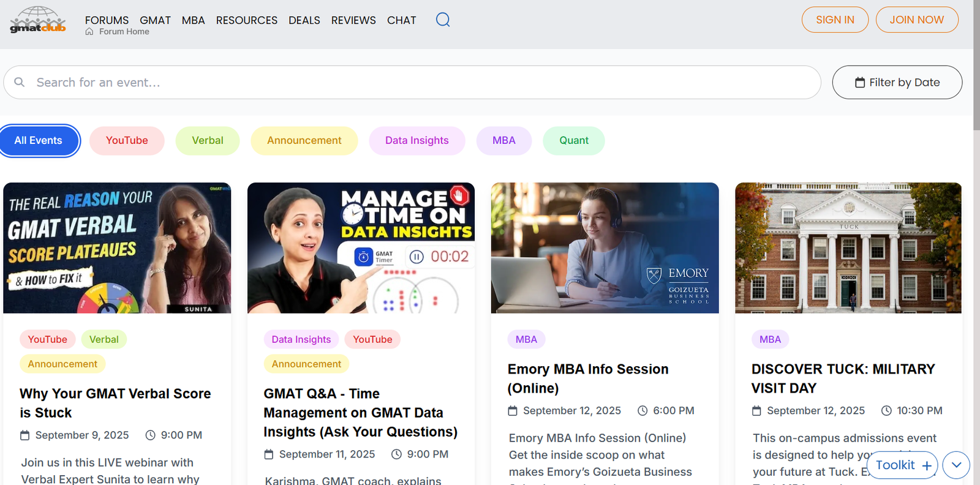
Task: Click the Quant green filter pill
Action: click(573, 140)
